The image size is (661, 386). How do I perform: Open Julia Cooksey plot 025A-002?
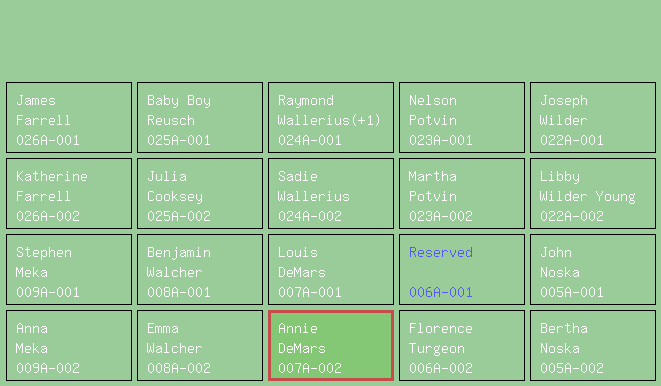pos(200,193)
